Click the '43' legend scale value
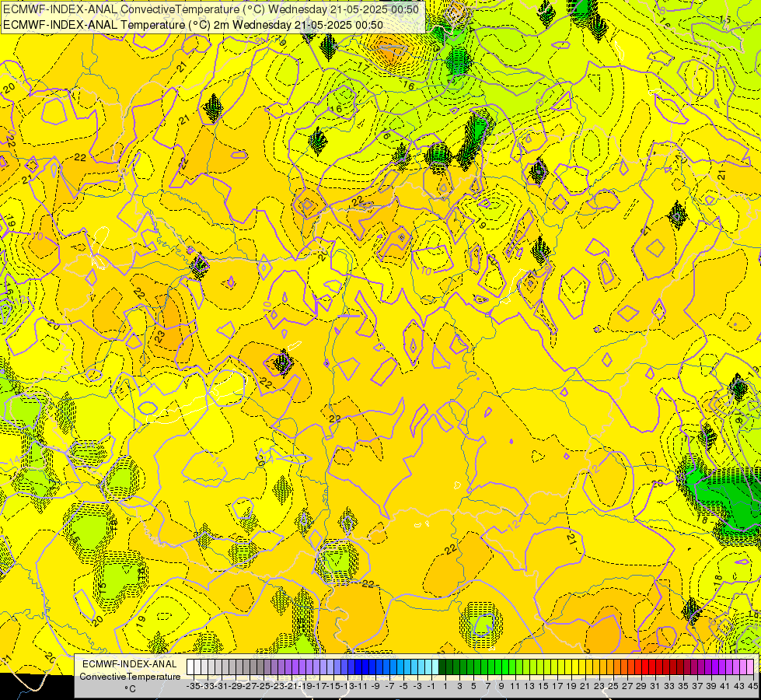761x700 pixels. coord(739,687)
